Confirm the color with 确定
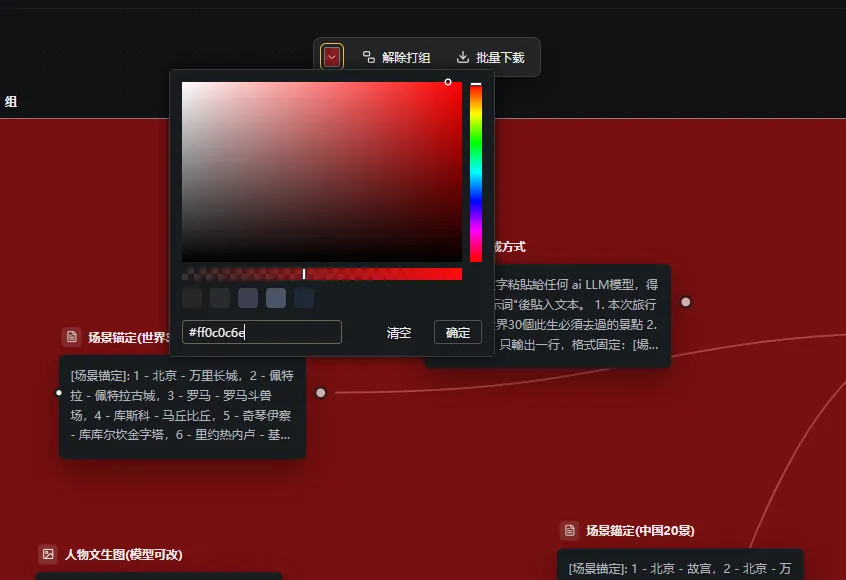This screenshot has width=846, height=580. point(458,332)
